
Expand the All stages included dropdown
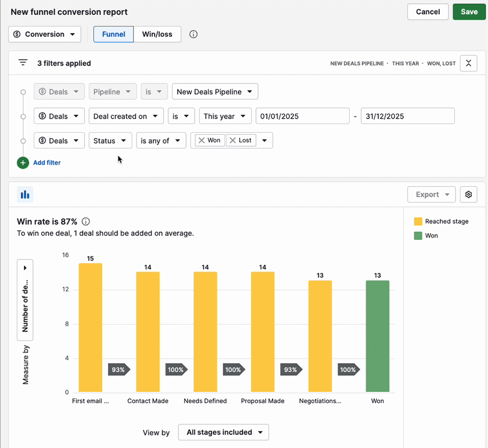tap(223, 432)
